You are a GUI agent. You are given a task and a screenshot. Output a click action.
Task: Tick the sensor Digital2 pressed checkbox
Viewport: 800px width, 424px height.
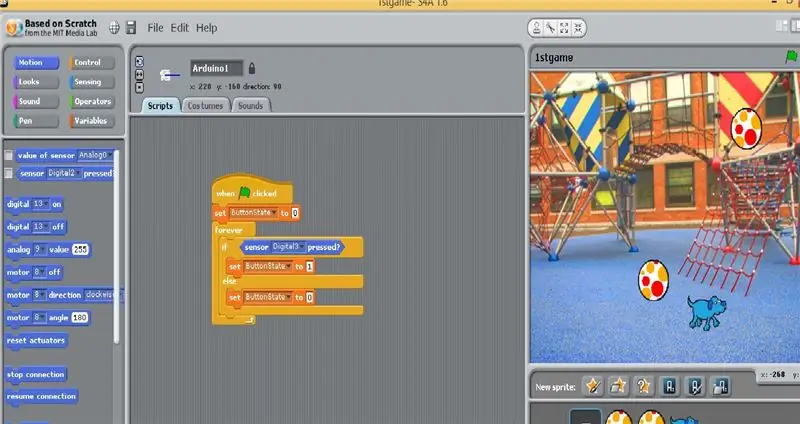[8, 173]
